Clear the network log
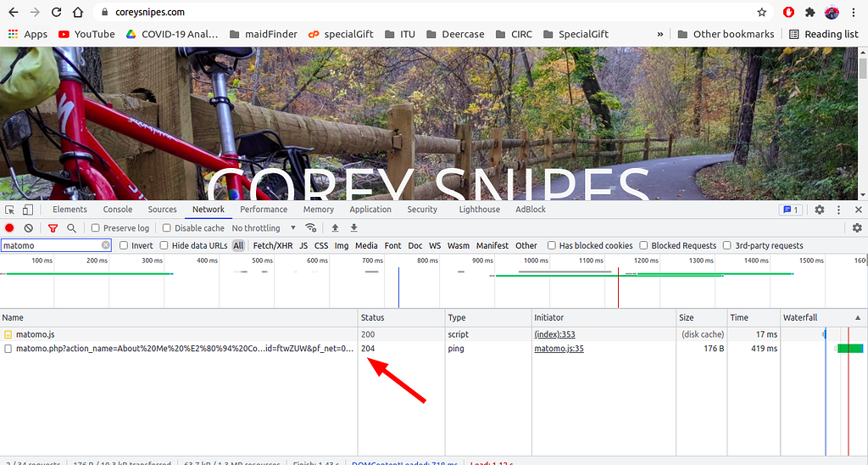Screen dimensions: 868x465 pos(28,228)
